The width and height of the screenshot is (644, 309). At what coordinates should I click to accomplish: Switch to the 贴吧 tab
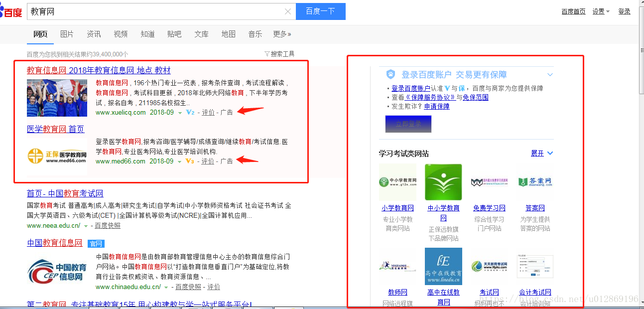click(x=174, y=34)
